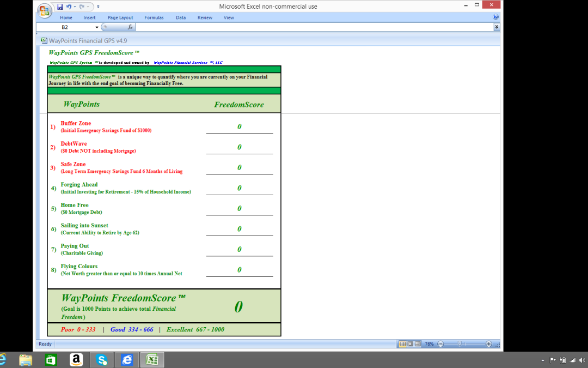Open the Windows Store taskbar icon
Viewport: 588px width, 368px height.
51,360
